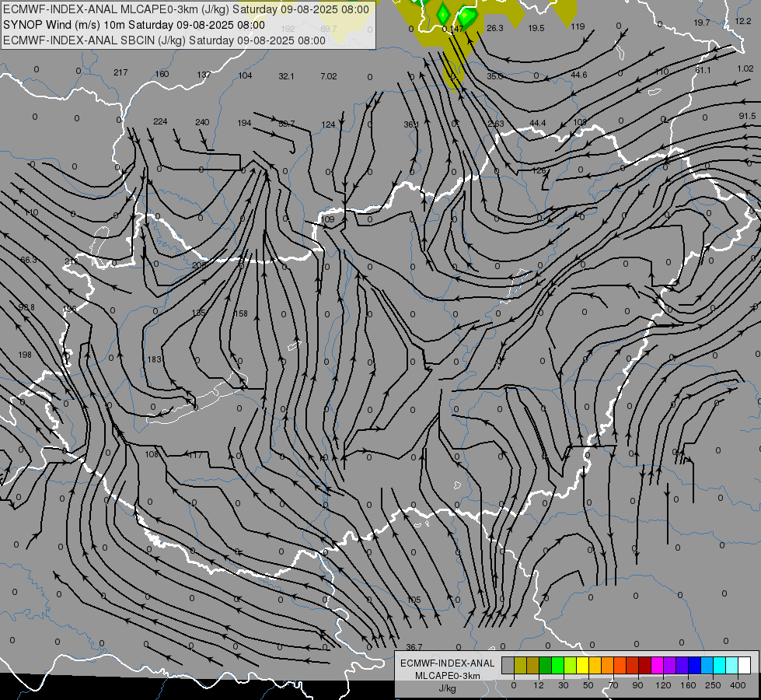Pick the purple legend swatch right of 120
This screenshot has width=761, height=700.
[x=670, y=666]
